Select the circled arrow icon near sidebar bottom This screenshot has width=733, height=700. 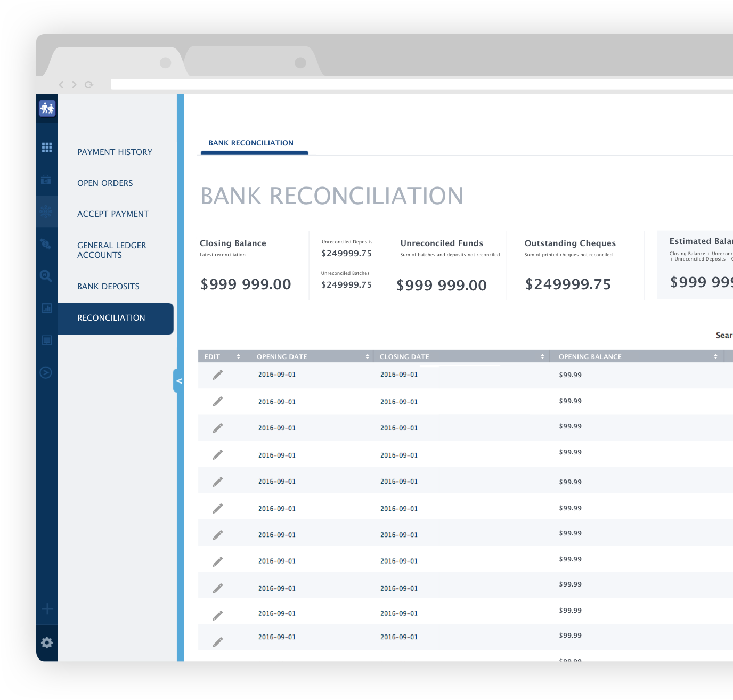point(47,372)
